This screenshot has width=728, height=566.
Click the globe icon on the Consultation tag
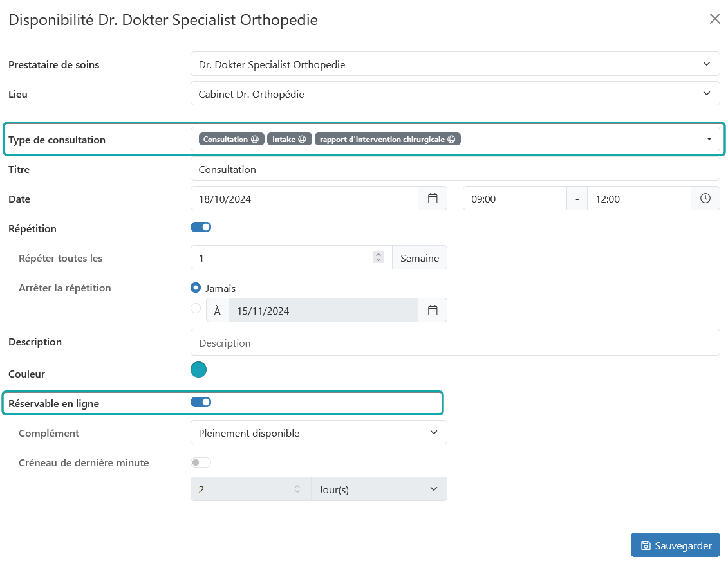click(255, 139)
